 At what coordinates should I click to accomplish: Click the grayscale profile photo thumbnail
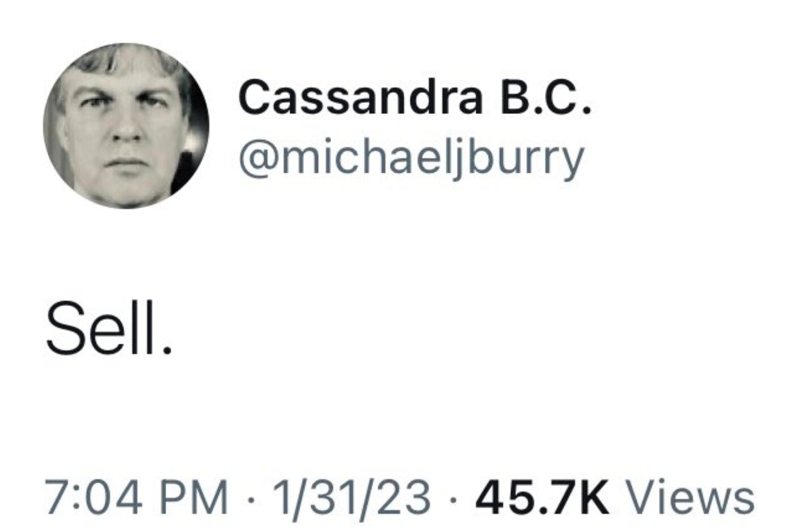[126, 125]
